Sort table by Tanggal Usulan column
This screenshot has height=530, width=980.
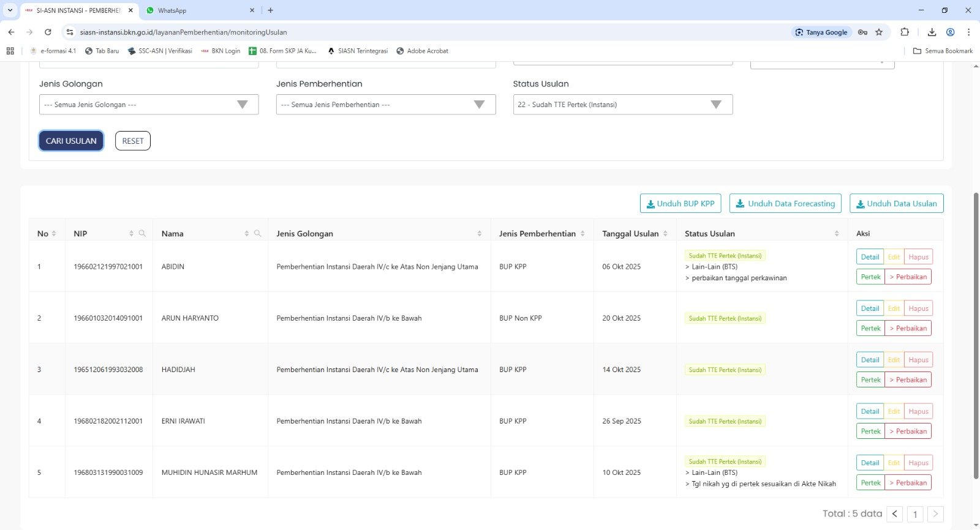(665, 234)
